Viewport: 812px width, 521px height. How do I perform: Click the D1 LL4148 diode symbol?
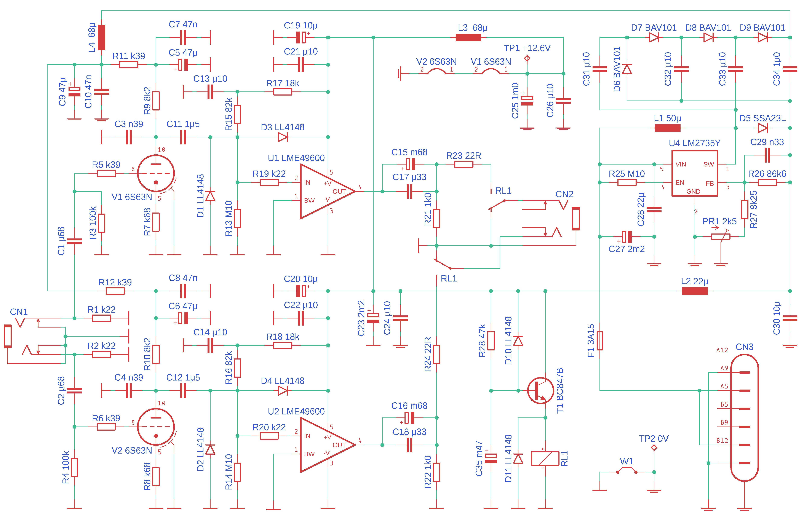pos(210,196)
